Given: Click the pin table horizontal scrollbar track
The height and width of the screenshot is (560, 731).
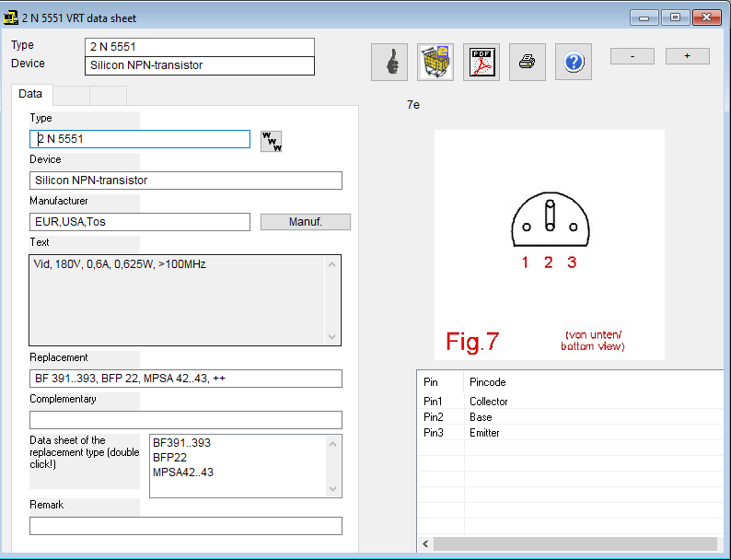Looking at the screenshot, I should pyautogui.click(x=575, y=543).
